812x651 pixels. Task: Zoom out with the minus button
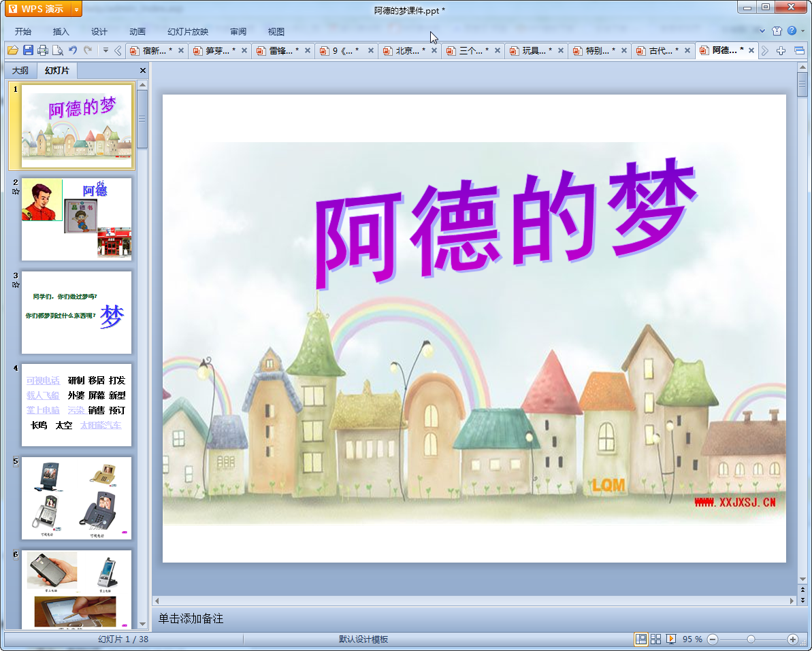click(713, 639)
